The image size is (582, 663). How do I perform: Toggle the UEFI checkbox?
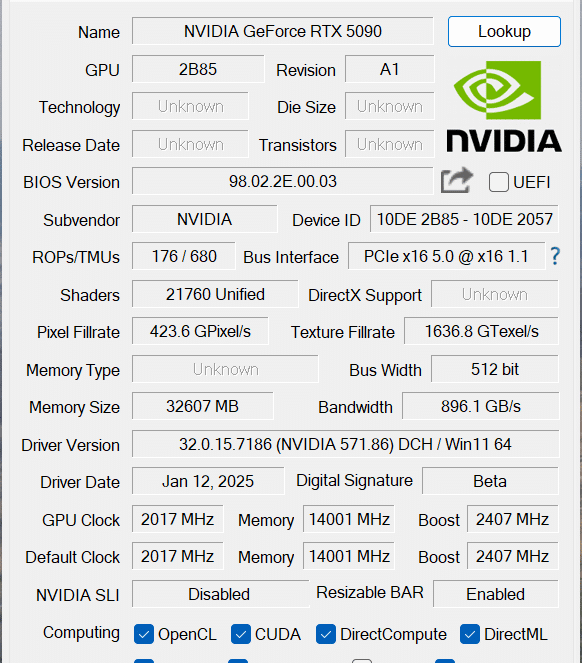499,182
